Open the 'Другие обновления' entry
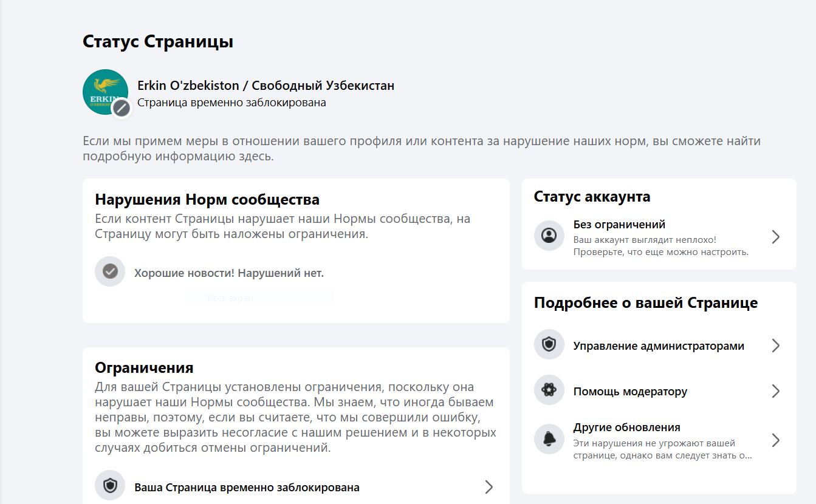The image size is (816, 504). click(x=626, y=427)
